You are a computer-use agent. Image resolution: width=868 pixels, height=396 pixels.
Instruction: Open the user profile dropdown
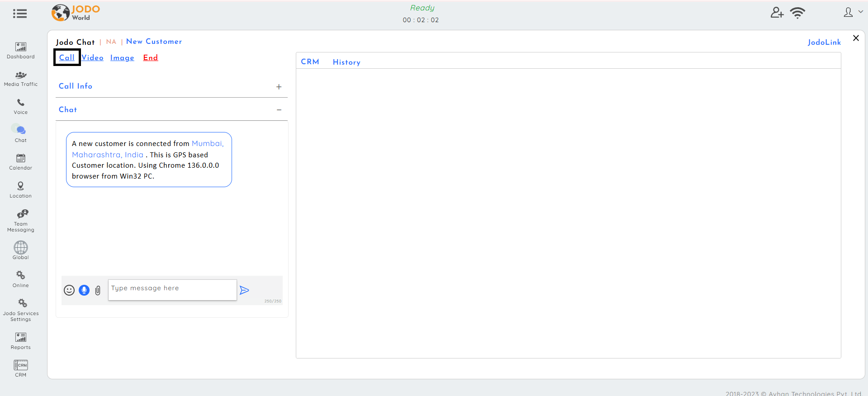[853, 13]
